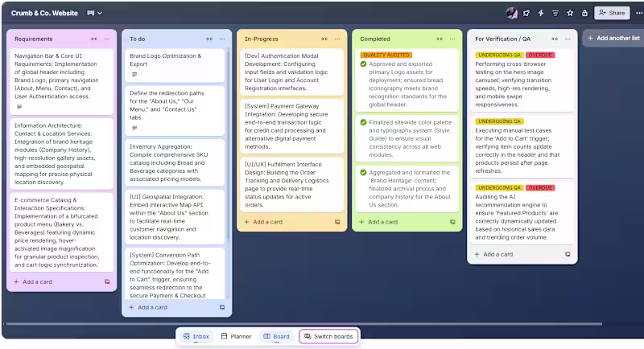Click Add another list
The width and height of the screenshot is (644, 349).
pos(613,38)
